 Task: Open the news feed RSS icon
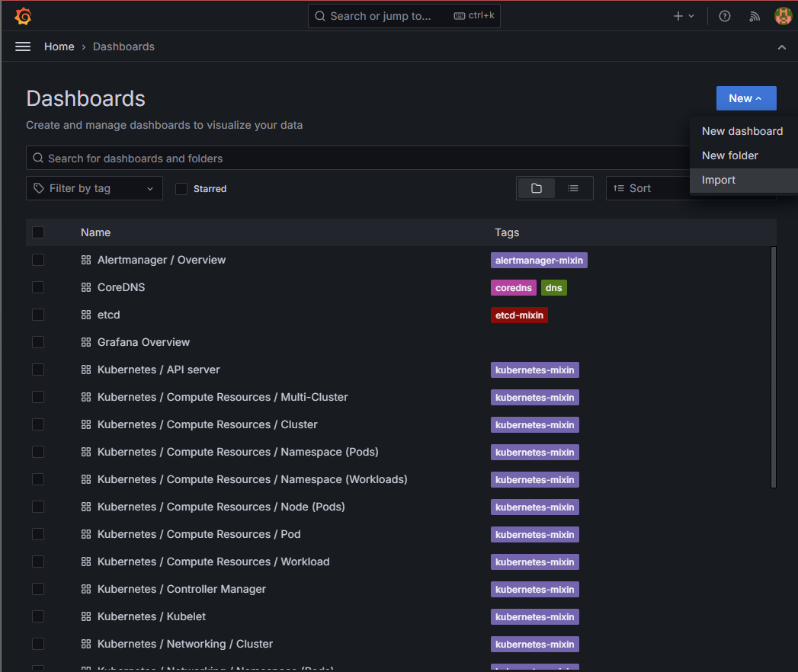pyautogui.click(x=755, y=16)
